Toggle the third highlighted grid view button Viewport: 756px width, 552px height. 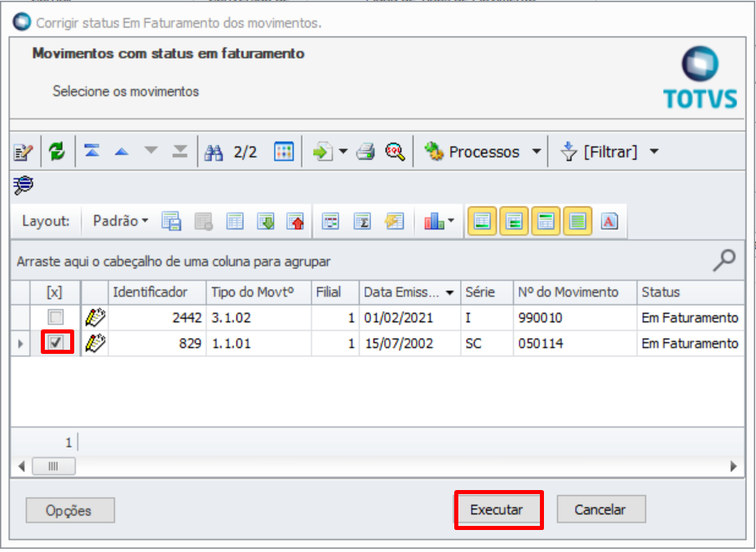546,221
